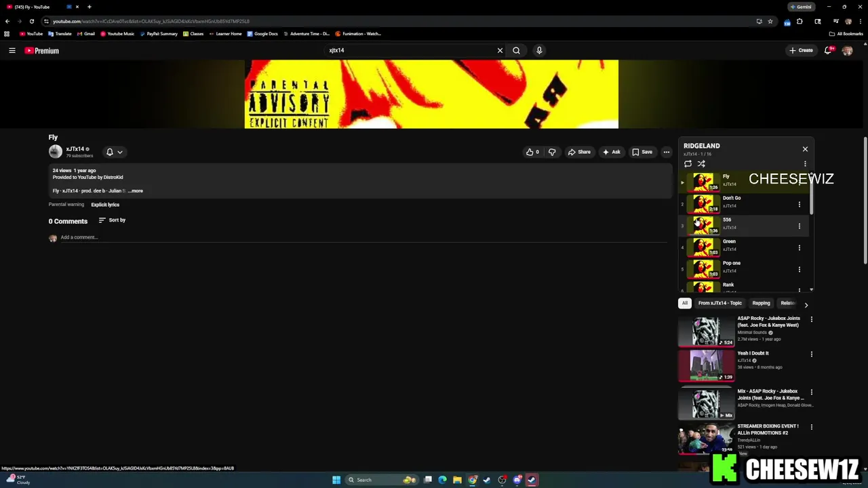This screenshot has height=488, width=868.
Task: Open Windows Start menu
Action: click(336, 480)
